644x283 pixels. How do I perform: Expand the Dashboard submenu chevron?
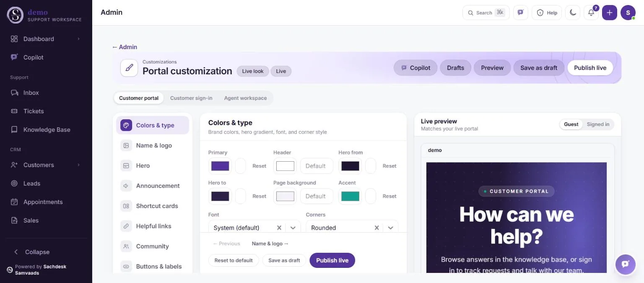(x=78, y=39)
